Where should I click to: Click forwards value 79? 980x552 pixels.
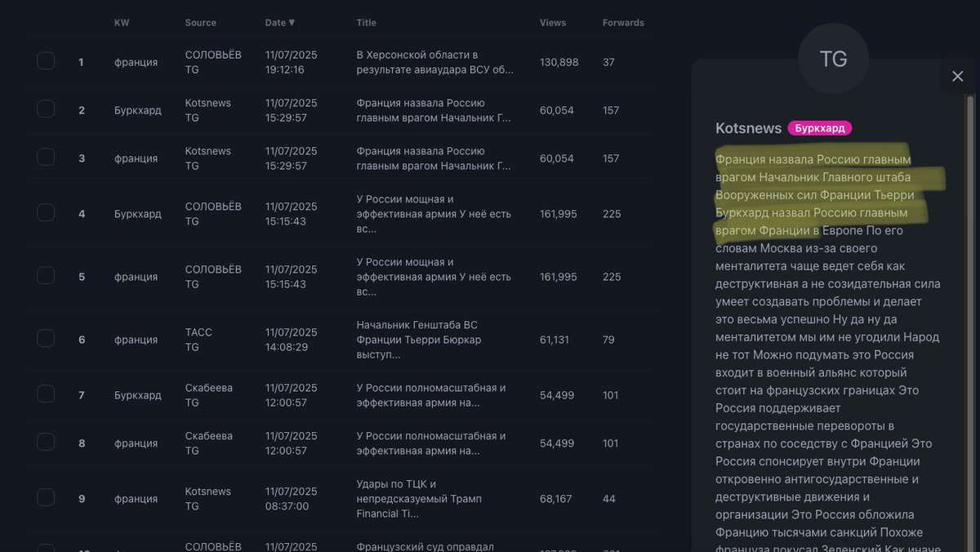[x=608, y=340]
